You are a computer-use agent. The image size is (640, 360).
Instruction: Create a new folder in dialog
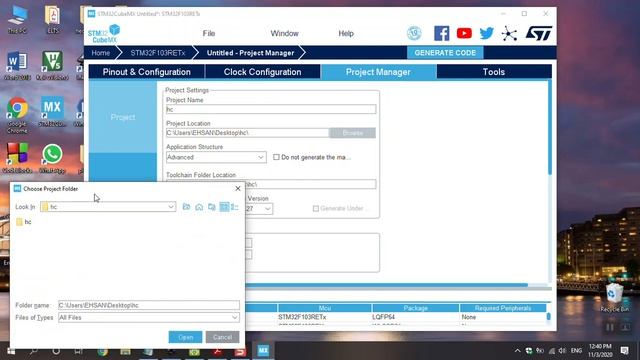[x=211, y=207]
